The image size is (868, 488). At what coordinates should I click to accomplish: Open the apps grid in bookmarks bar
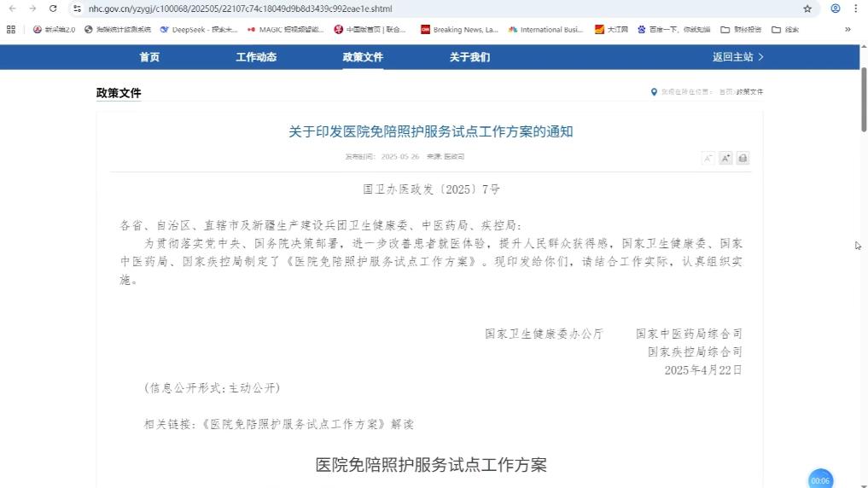[11, 29]
